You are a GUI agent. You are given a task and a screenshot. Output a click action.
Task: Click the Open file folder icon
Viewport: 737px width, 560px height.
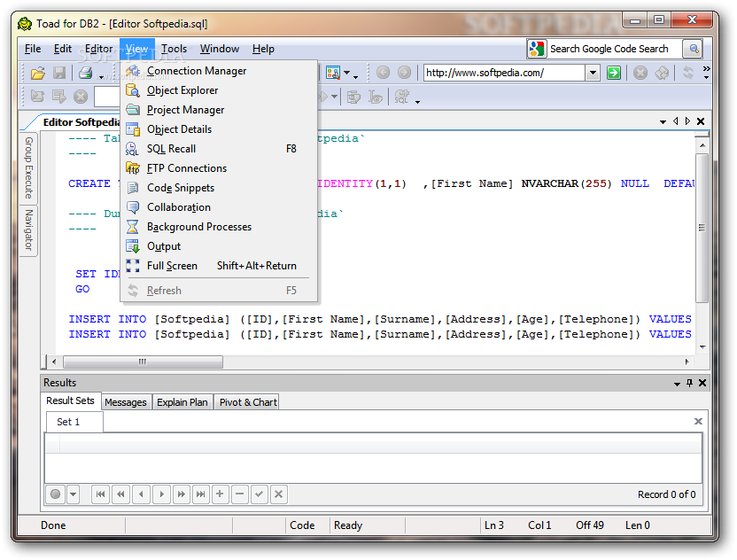(x=37, y=73)
